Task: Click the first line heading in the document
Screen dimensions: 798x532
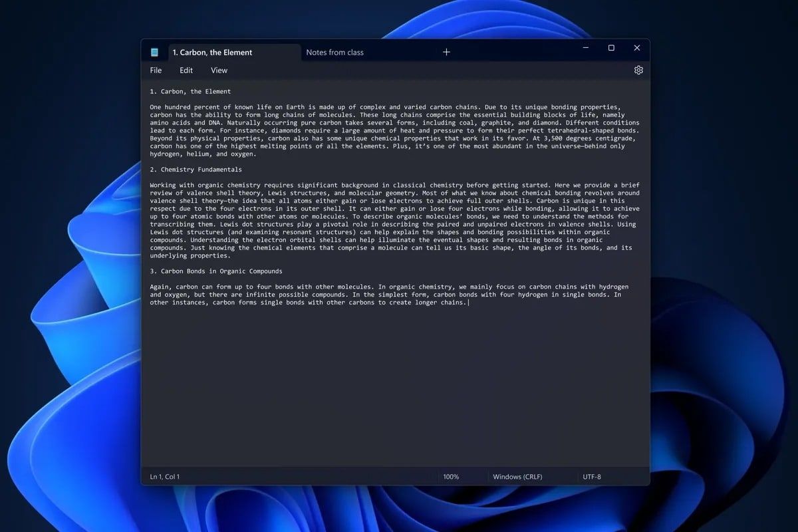Action: coord(190,91)
